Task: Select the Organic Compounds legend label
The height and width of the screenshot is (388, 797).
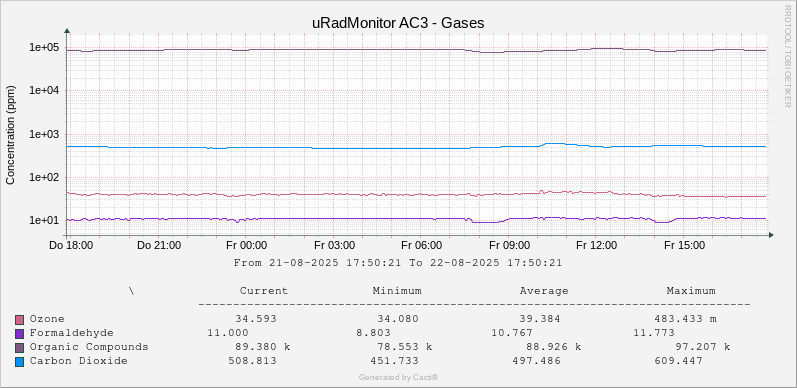Action: coord(89,347)
